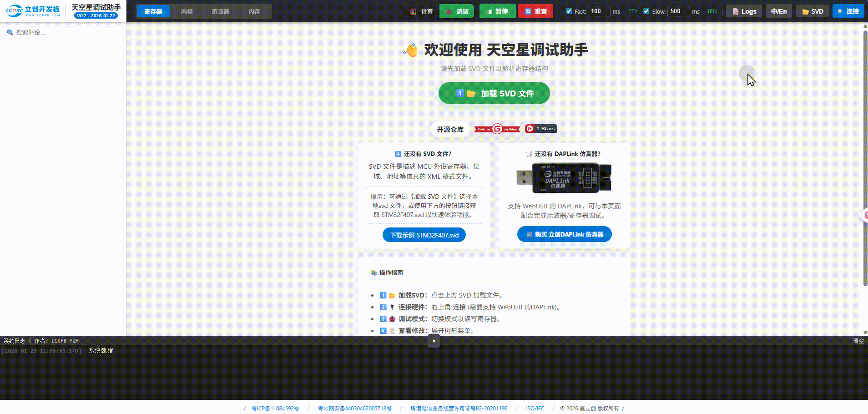The image size is (868, 414).
Task: Expand the red side panel tab on right edge
Action: pyautogui.click(x=865, y=216)
